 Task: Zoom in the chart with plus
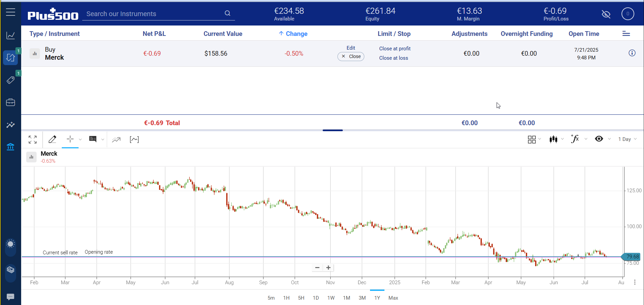pyautogui.click(x=328, y=268)
